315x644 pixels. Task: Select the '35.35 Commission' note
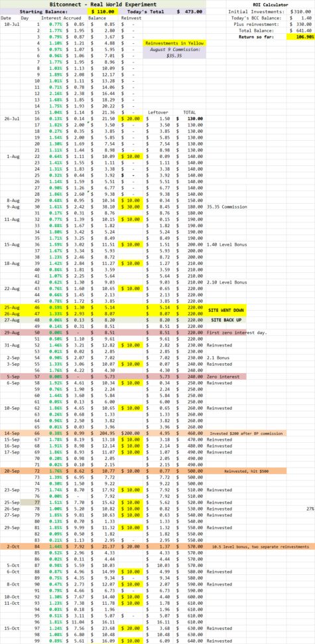[227, 206]
